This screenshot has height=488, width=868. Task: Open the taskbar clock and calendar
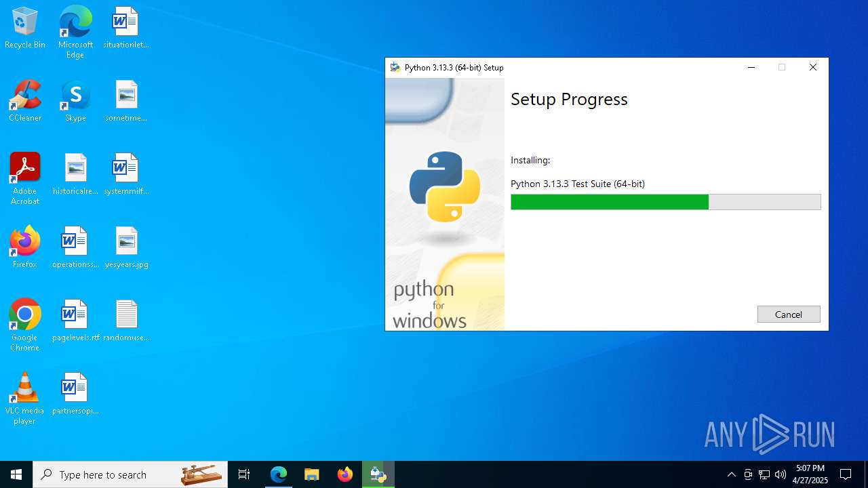tap(810, 474)
